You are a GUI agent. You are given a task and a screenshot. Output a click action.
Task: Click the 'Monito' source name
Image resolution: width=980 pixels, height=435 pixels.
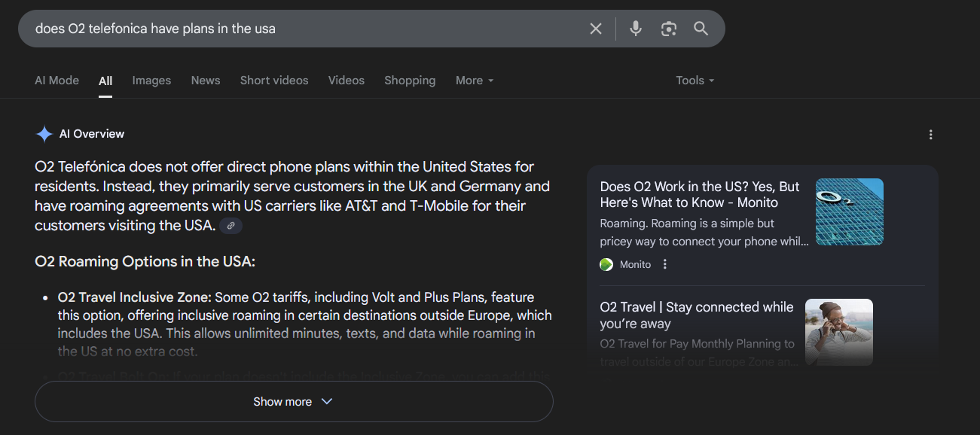[635, 264]
